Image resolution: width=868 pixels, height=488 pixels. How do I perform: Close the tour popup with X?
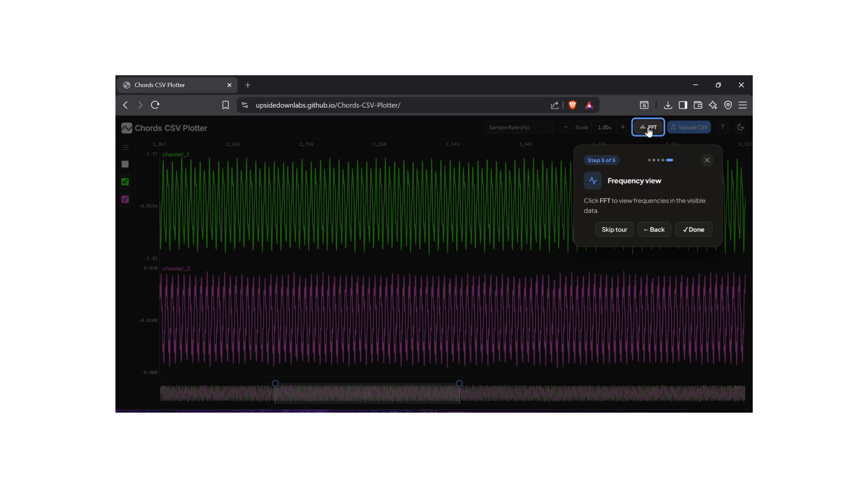pyautogui.click(x=707, y=160)
